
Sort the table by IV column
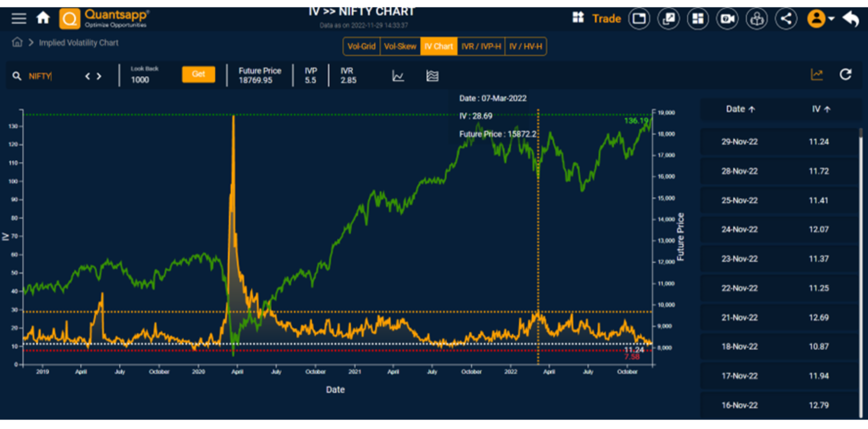click(821, 109)
